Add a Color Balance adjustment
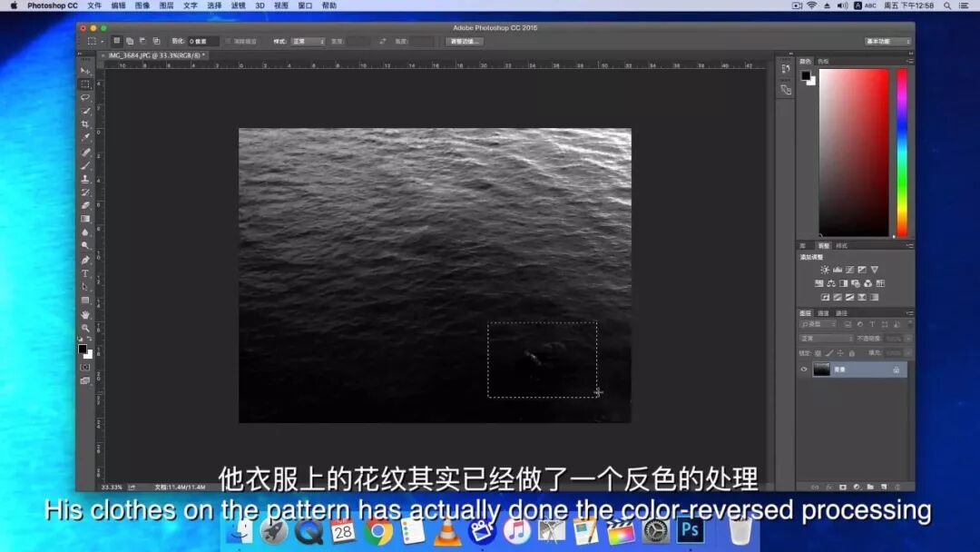980x552 pixels. [x=830, y=283]
